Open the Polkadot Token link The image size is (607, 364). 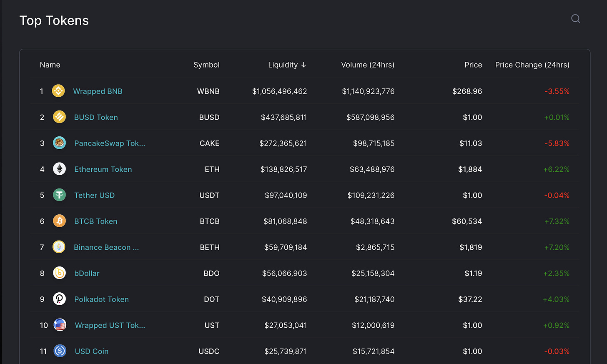click(101, 299)
